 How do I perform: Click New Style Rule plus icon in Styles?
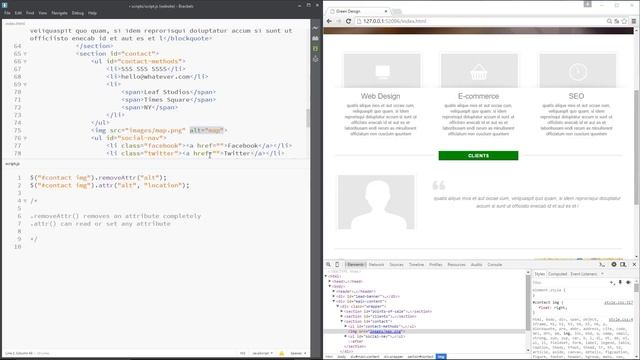[612, 282]
